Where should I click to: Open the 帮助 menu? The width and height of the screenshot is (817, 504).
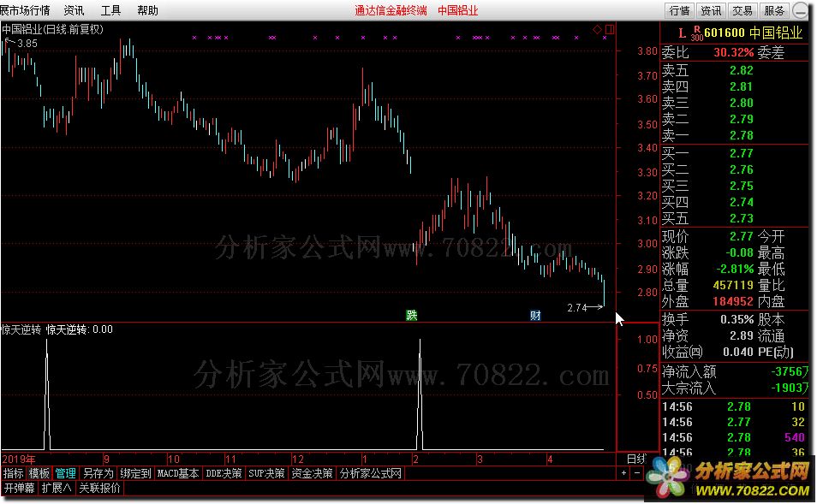click(147, 10)
